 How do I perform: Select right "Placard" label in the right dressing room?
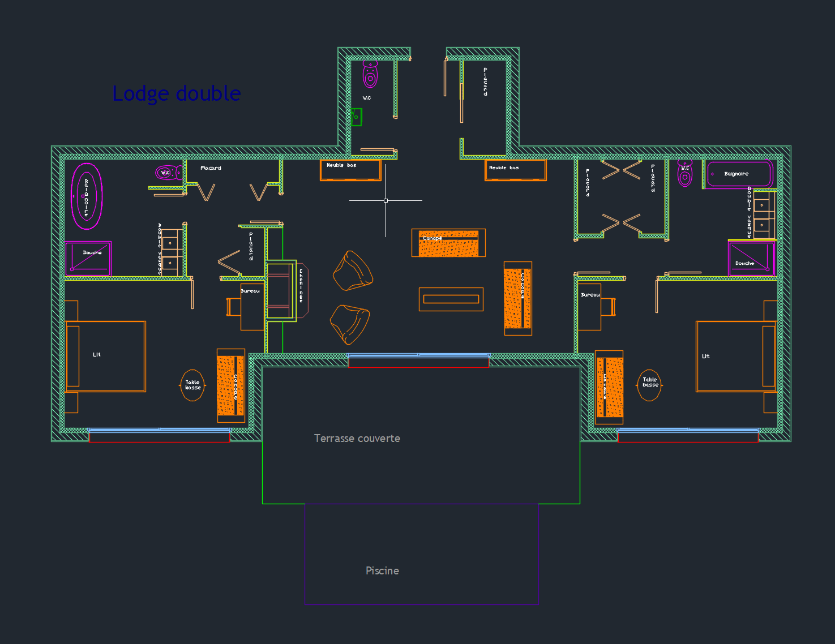click(653, 178)
